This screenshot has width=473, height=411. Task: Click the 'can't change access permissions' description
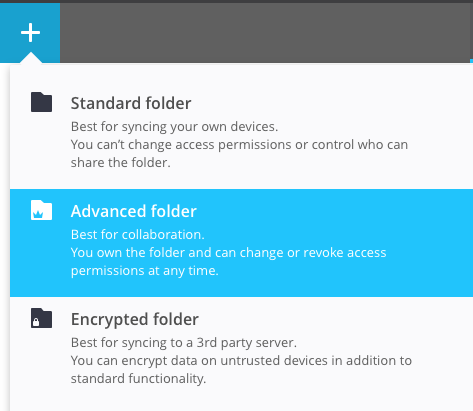(239, 145)
